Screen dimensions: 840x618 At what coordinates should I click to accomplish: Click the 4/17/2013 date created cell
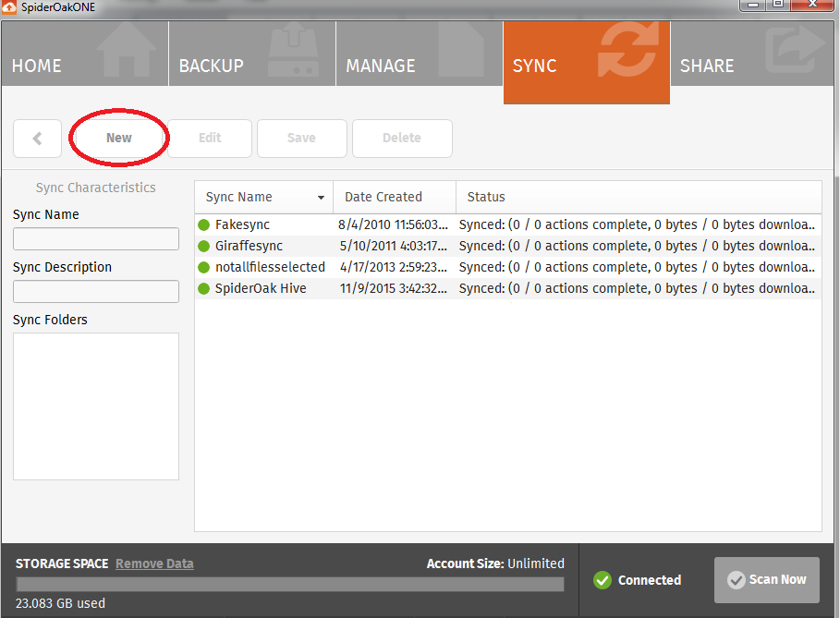click(394, 267)
